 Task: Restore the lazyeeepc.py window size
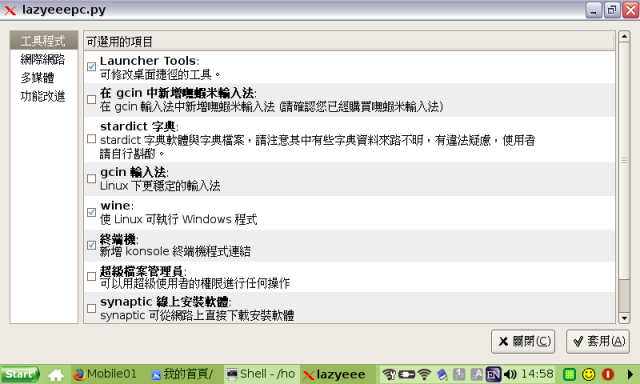point(612,10)
